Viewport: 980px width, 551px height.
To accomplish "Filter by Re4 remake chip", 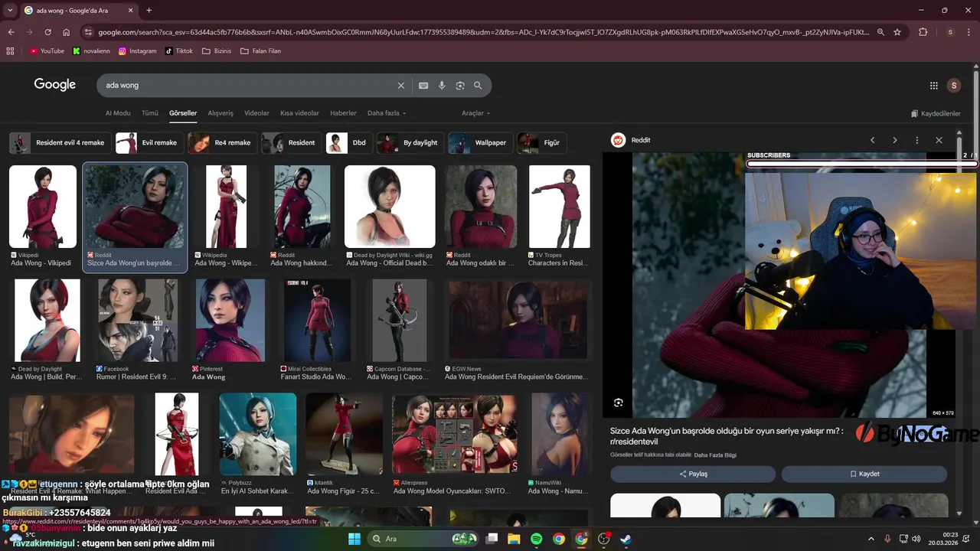I will 221,143.
